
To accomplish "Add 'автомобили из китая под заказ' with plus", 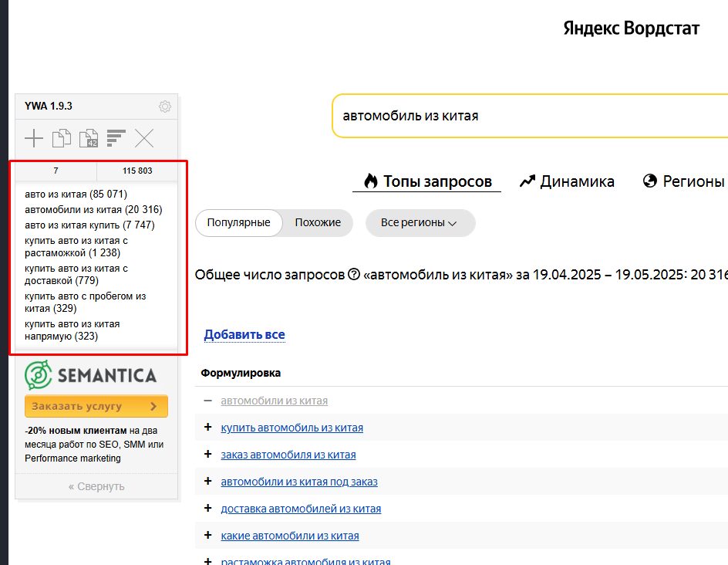I will coord(208,481).
